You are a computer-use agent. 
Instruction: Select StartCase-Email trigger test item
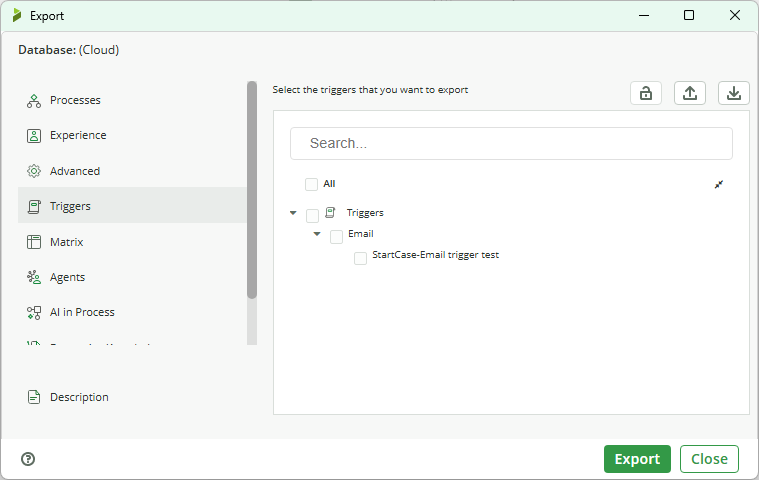click(435, 255)
